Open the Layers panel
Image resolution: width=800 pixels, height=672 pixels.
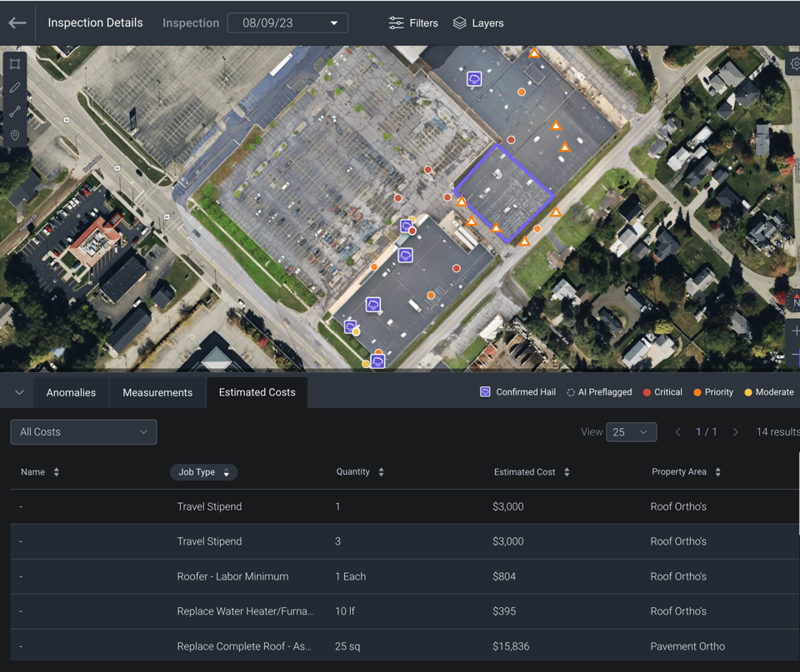tap(477, 22)
